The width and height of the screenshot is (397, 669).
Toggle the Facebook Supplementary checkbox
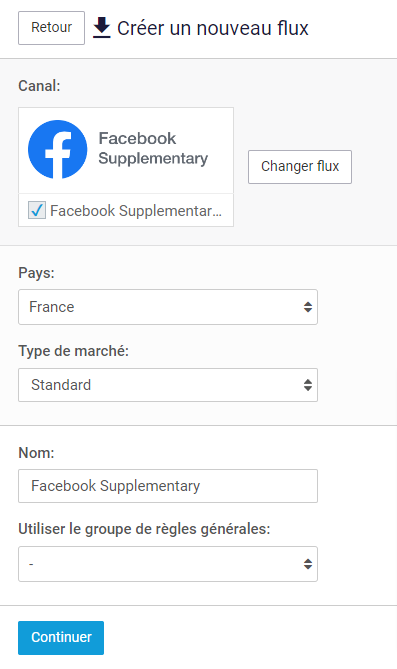(37, 210)
